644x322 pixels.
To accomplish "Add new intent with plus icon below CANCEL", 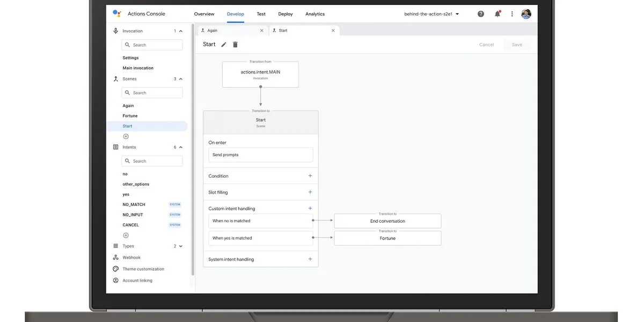I will click(126, 235).
